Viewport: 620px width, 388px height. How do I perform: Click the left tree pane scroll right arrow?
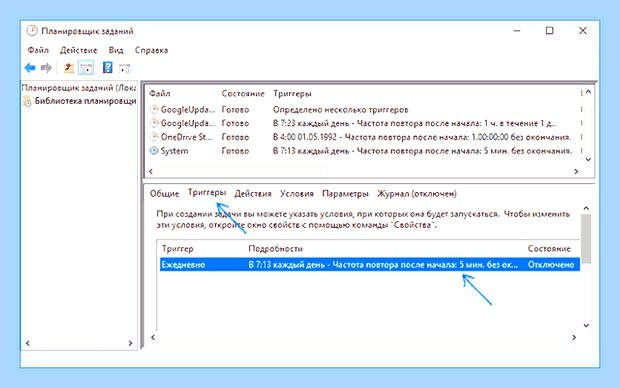tap(130, 343)
